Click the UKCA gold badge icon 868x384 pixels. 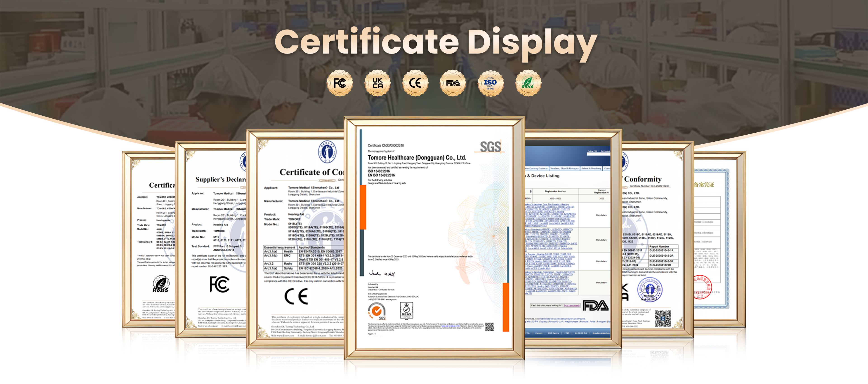click(x=377, y=83)
